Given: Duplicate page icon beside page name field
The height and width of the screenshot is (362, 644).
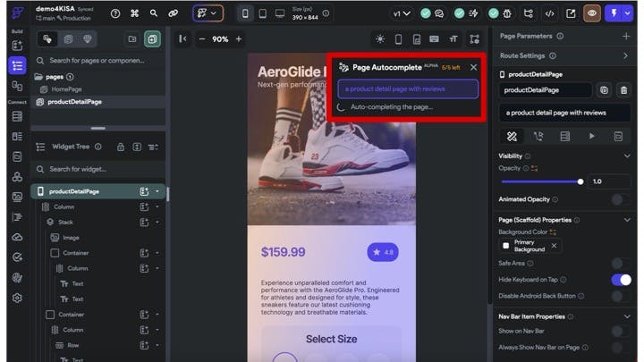Looking at the screenshot, I should (604, 90).
